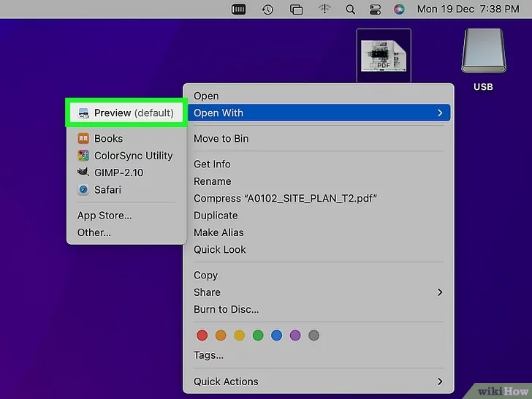Choose Preview (default) to open the PDF
The image size is (532, 399).
(126, 113)
